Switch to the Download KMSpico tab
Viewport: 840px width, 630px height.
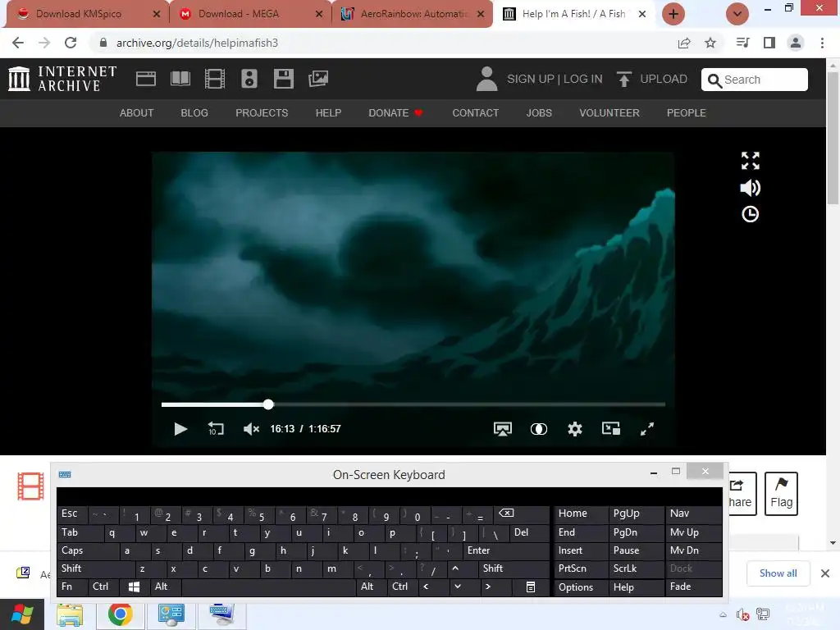pos(88,14)
